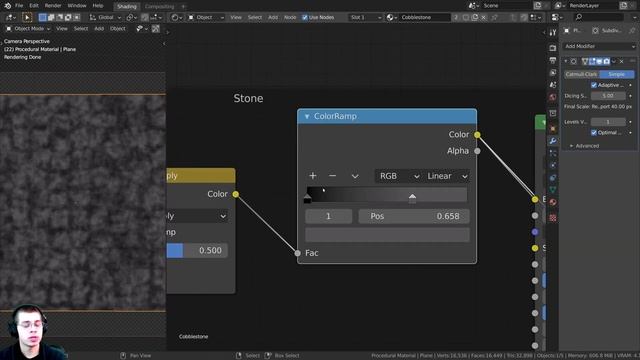Open node editor Add menu
Screen dimensions: 640x360
(x=273, y=17)
